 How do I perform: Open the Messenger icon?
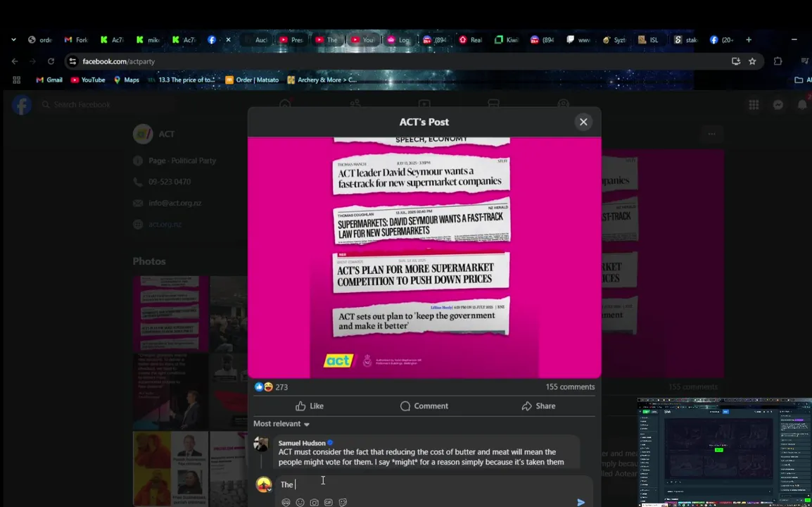tap(778, 105)
